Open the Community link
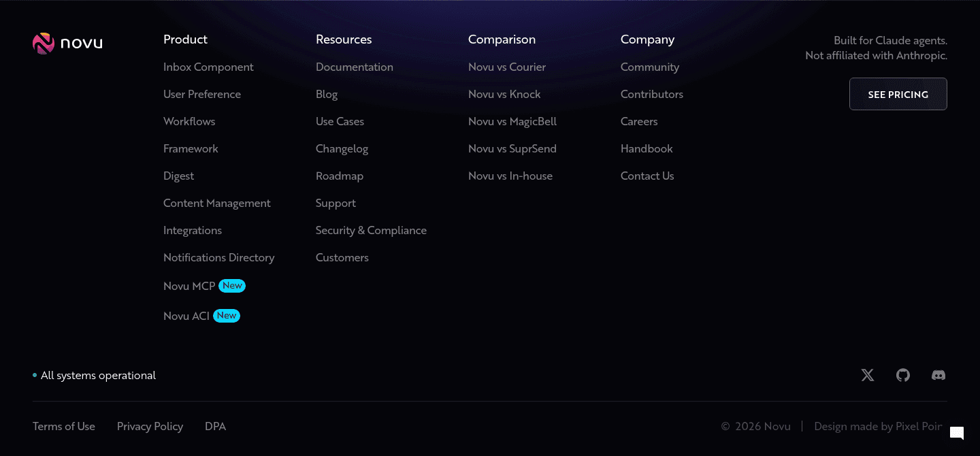 650,67
